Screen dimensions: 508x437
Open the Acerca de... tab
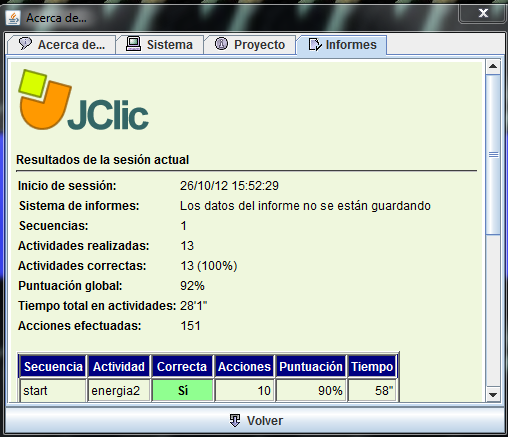click(x=62, y=45)
